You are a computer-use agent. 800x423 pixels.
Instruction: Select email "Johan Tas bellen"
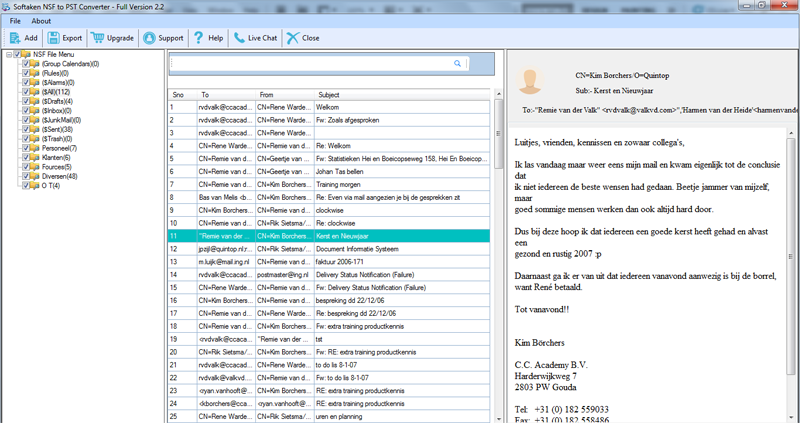[x=329, y=171]
